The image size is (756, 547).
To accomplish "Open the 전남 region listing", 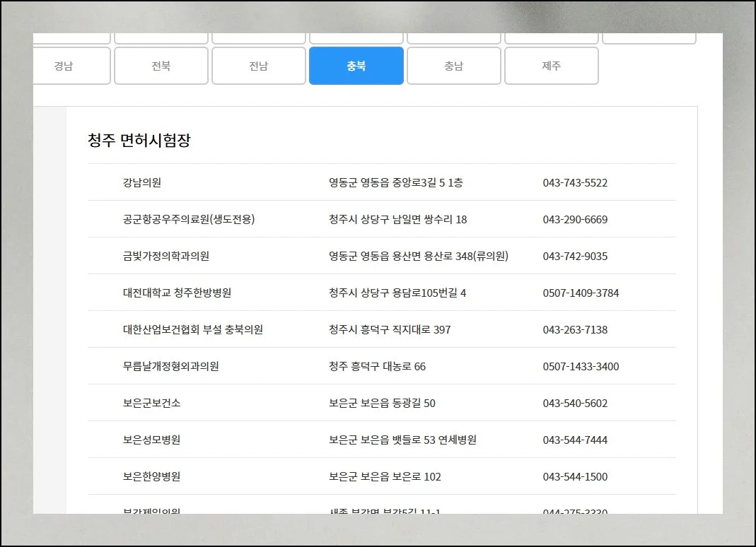I will click(258, 66).
